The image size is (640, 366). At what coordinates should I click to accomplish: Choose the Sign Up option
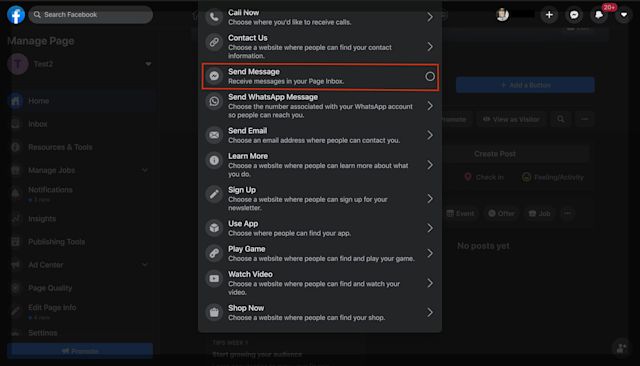click(320, 199)
